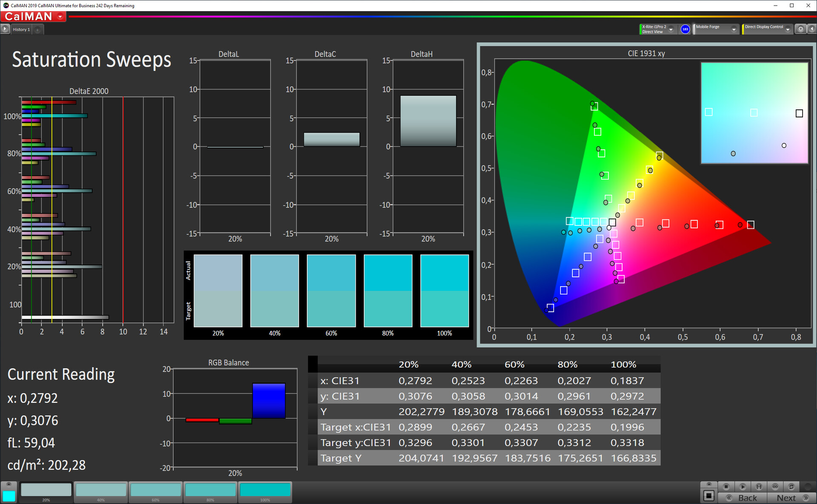The width and height of the screenshot is (817, 504).
Task: Toggle the black pattern window square button
Action: pyautogui.click(x=709, y=496)
